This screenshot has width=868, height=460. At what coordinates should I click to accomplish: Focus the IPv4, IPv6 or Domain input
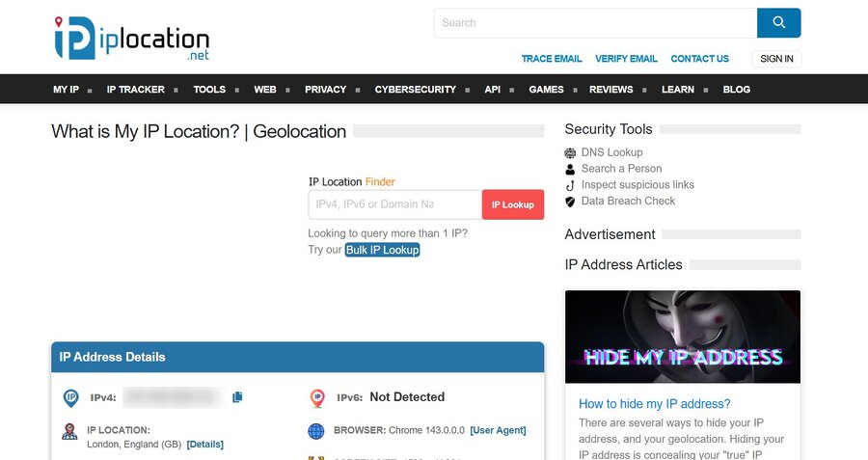pyautogui.click(x=394, y=204)
